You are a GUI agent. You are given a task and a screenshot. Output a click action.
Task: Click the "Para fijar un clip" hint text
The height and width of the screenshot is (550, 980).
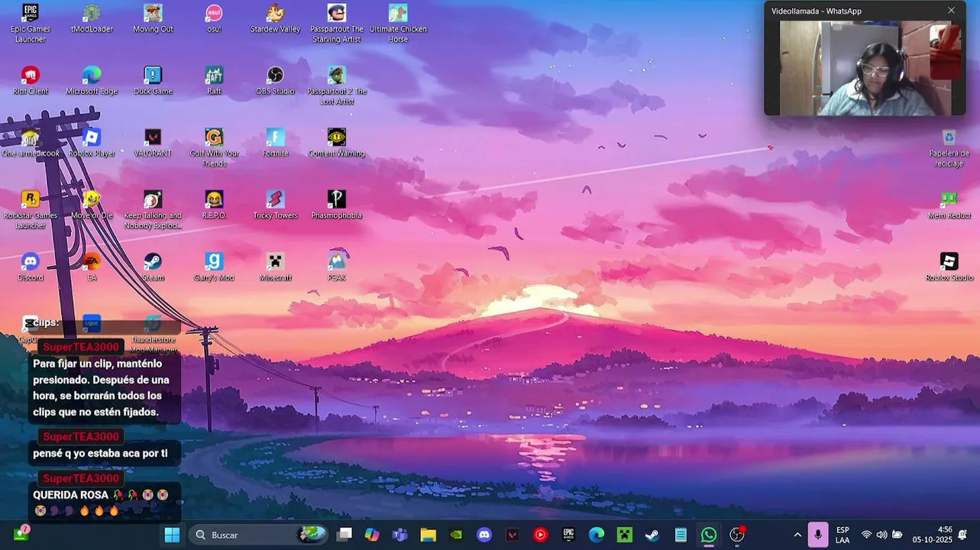coord(104,388)
